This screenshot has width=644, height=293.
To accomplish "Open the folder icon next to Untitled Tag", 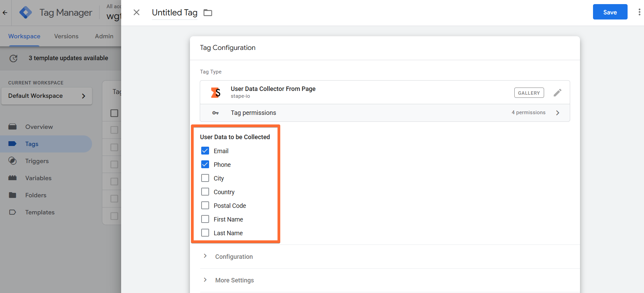I will 208,13.
